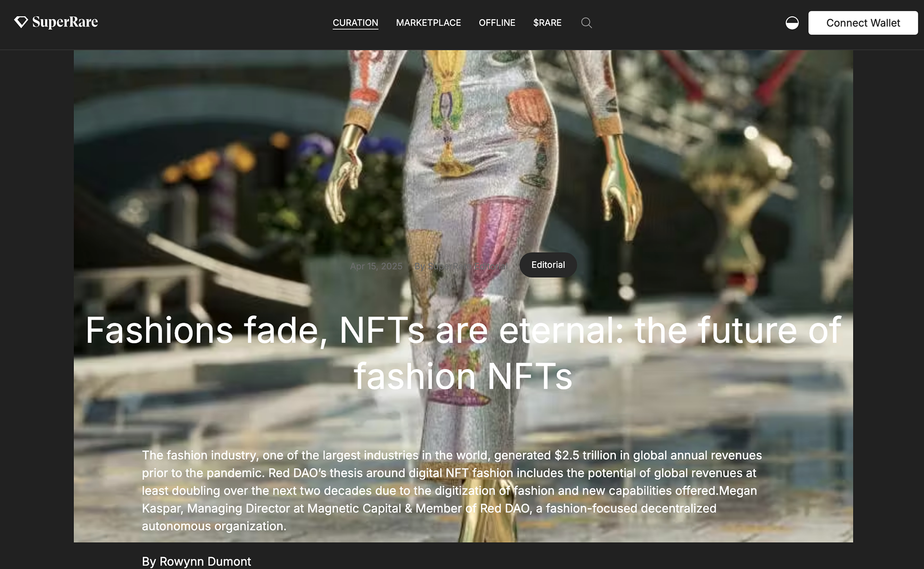
Task: Open the OFFLINE navigation link
Action: pos(497,23)
